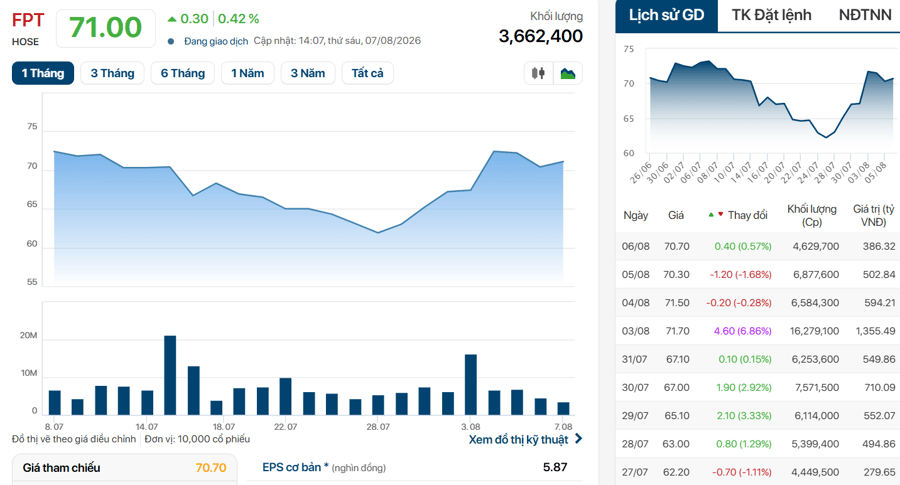Click the mini price chart in Lịch sử GD
900x485 pixels.
point(772,107)
